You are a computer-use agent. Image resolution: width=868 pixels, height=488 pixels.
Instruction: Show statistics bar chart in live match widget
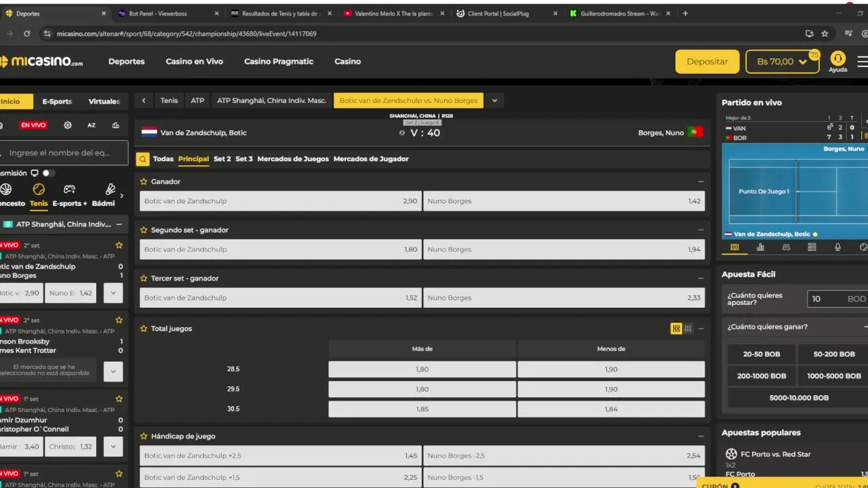tap(760, 247)
